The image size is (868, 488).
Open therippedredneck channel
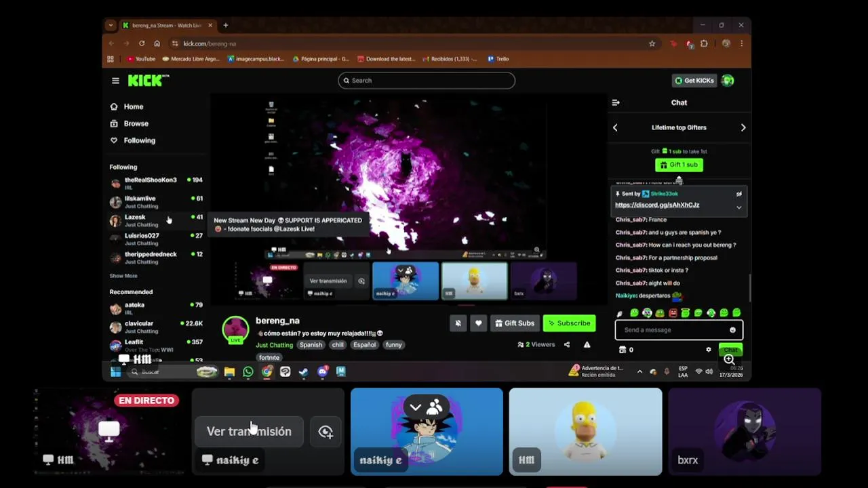coord(156,258)
